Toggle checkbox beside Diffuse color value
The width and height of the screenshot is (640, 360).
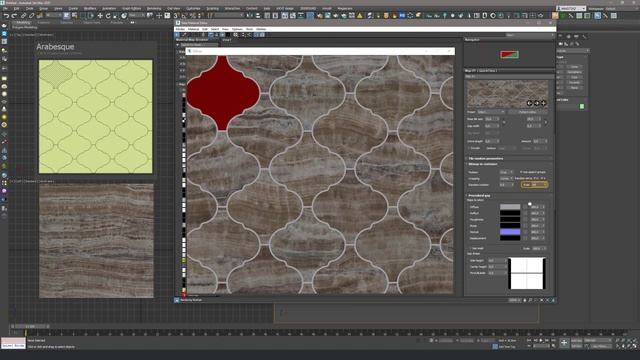click(525, 207)
